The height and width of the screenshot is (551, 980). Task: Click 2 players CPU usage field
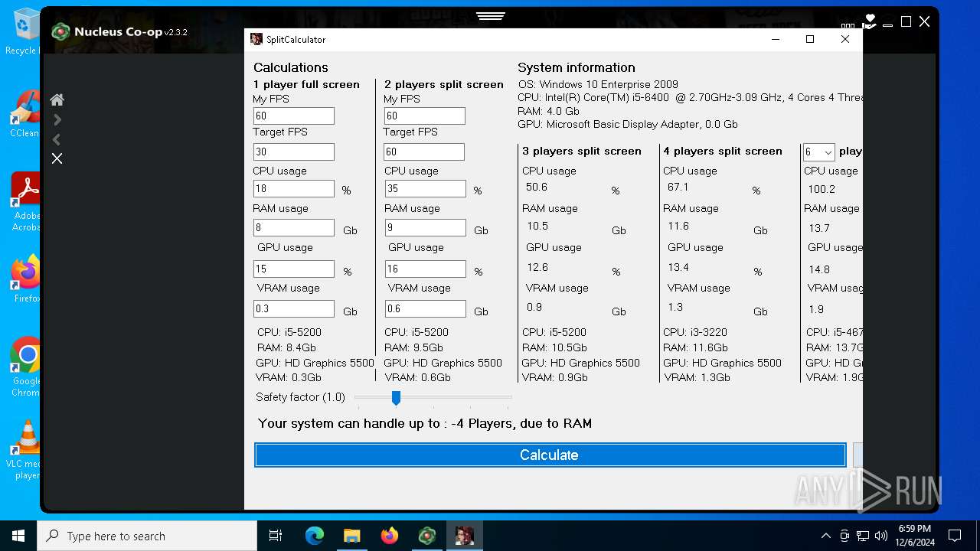tap(425, 188)
